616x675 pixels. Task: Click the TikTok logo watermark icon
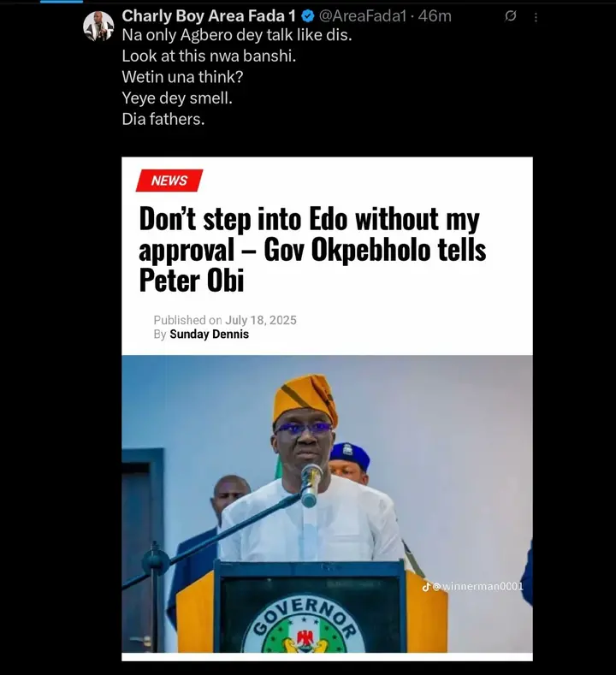pos(426,586)
